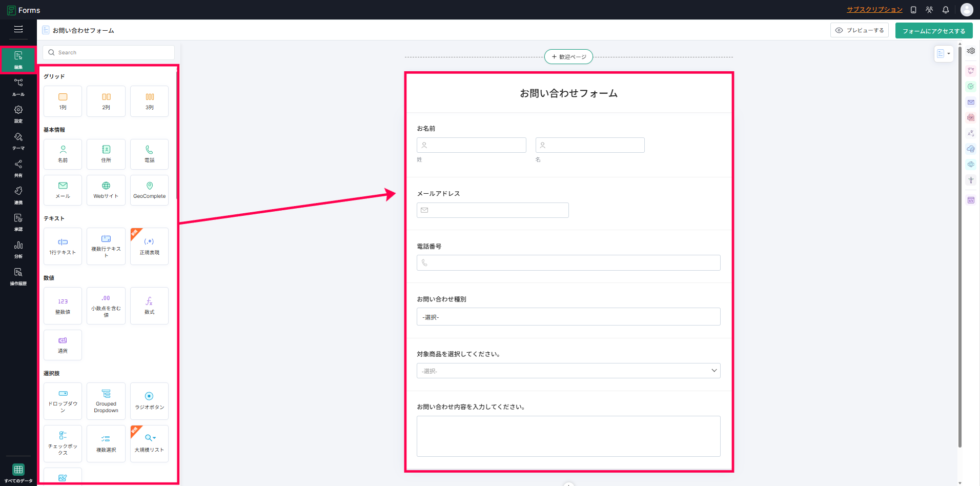Screen dimensions: 980x486
Task: Open the お問い合わせ種別 select box
Action: point(568,317)
